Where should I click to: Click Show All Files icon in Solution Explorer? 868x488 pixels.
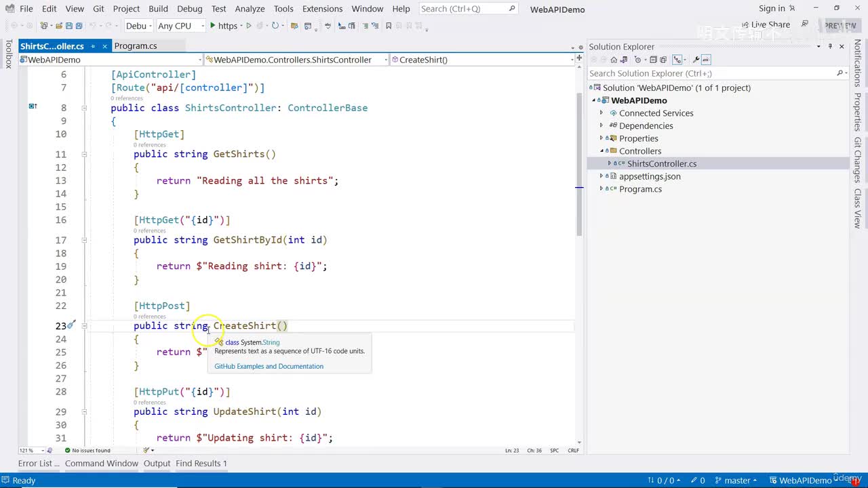click(x=663, y=60)
